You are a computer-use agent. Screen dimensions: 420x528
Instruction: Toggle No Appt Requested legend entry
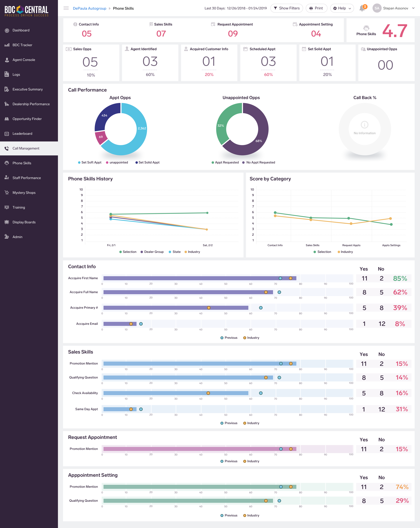click(x=259, y=162)
